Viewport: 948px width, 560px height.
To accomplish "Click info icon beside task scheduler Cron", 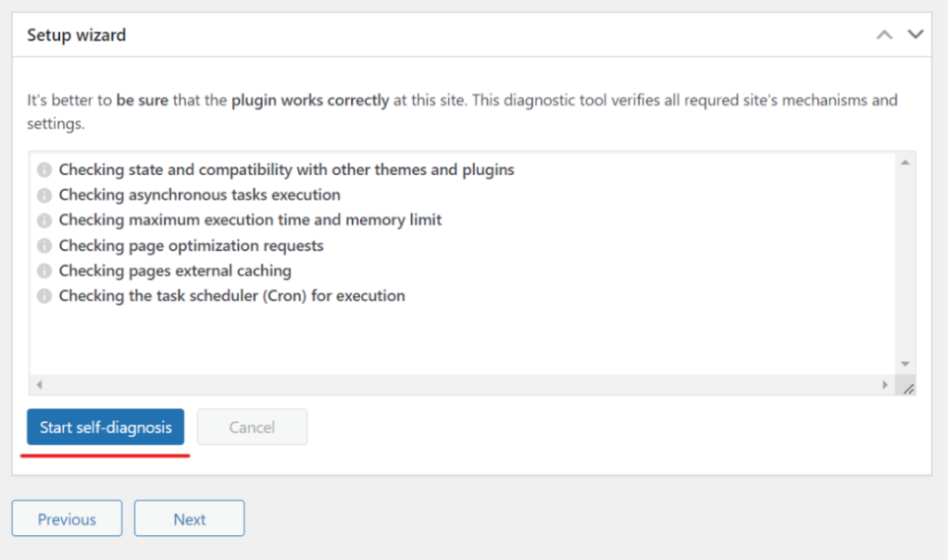I will click(44, 295).
